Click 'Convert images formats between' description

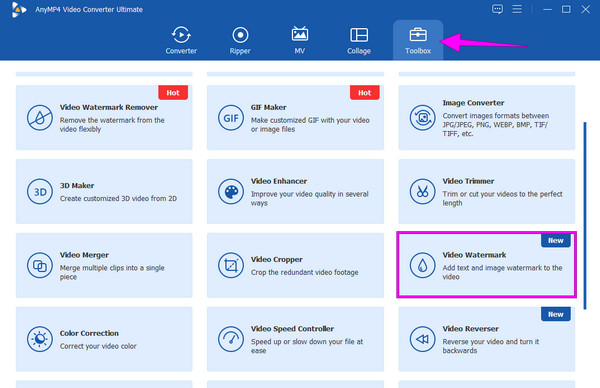click(496, 125)
